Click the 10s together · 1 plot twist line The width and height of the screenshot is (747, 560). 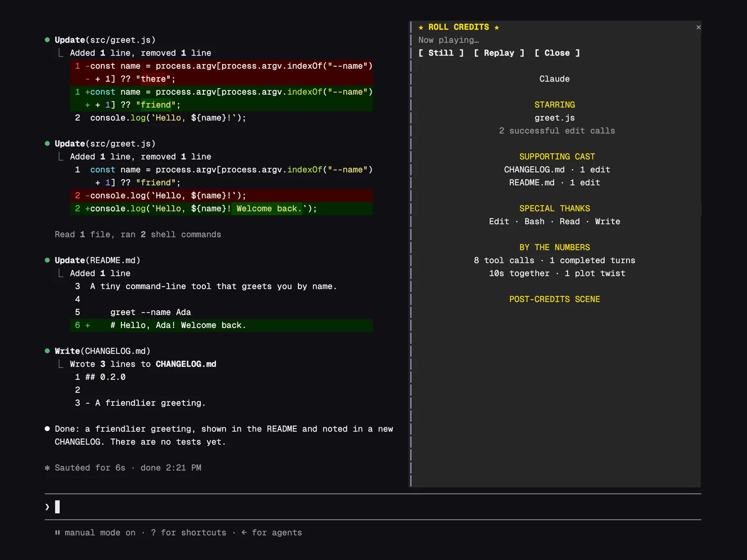[x=557, y=273]
